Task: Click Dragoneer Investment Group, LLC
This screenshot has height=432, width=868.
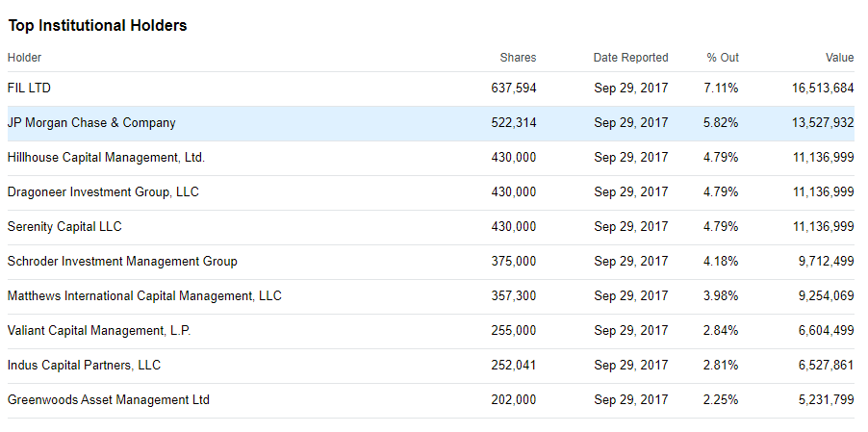Action: coord(103,192)
